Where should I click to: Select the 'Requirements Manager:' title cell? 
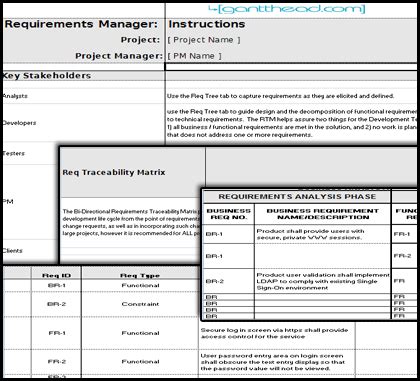[x=84, y=24]
